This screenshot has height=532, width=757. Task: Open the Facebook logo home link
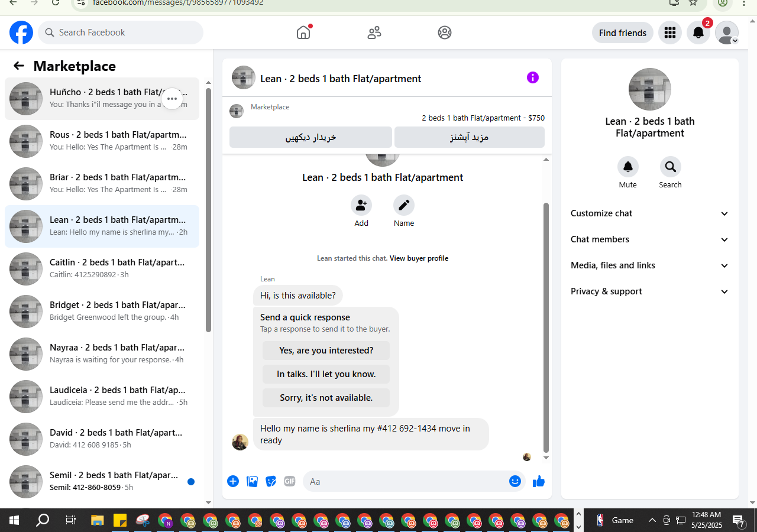(21, 33)
